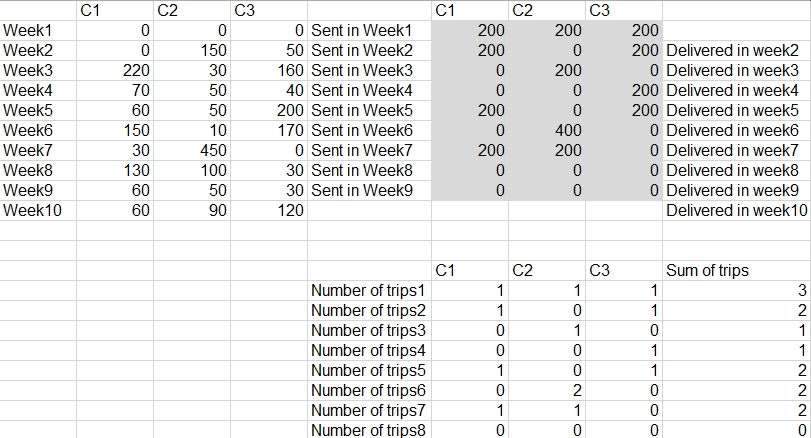Click the 'Number of trips3' label cell
The width and height of the screenshot is (811, 438).
pyautogui.click(x=369, y=330)
